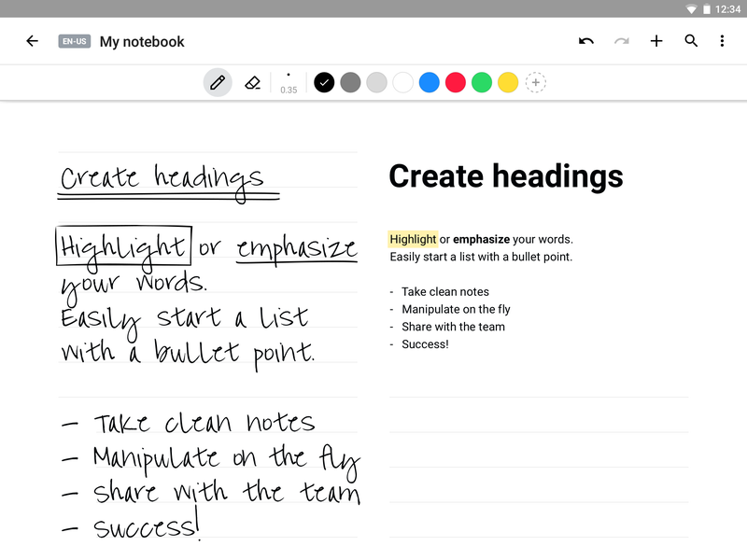This screenshot has width=747, height=560.
Task: Switch to the blue ink color
Action: click(430, 82)
